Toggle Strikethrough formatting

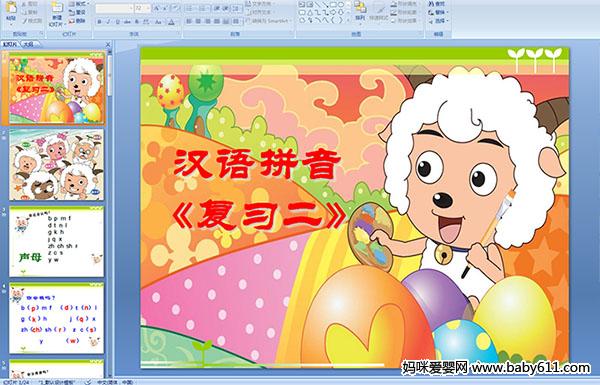coord(127,22)
